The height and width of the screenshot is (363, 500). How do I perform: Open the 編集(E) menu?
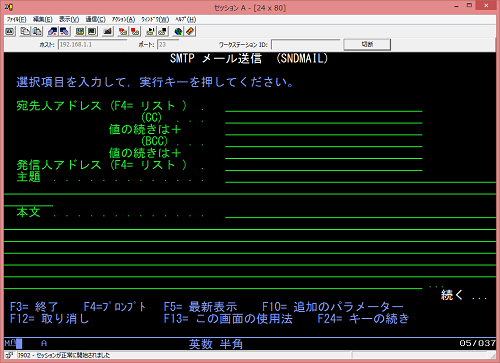click(x=43, y=19)
